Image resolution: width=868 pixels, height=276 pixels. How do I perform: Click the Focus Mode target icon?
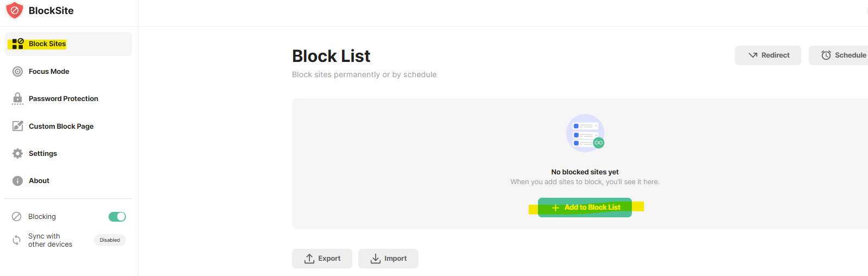17,72
